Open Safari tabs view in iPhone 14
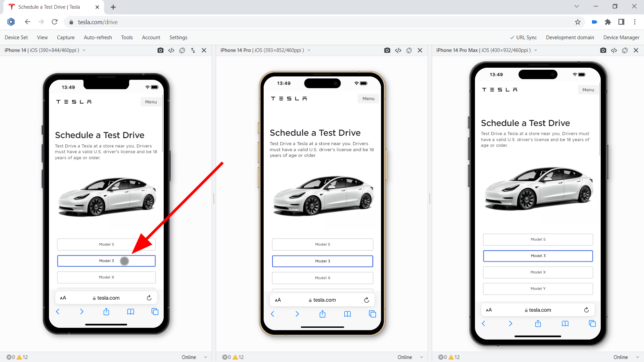This screenshot has height=362, width=644. 155,312
